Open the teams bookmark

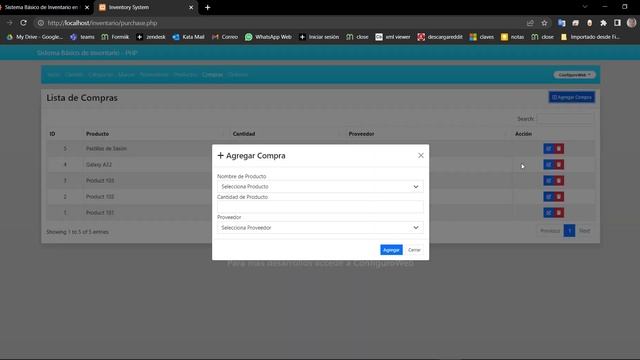click(x=82, y=37)
